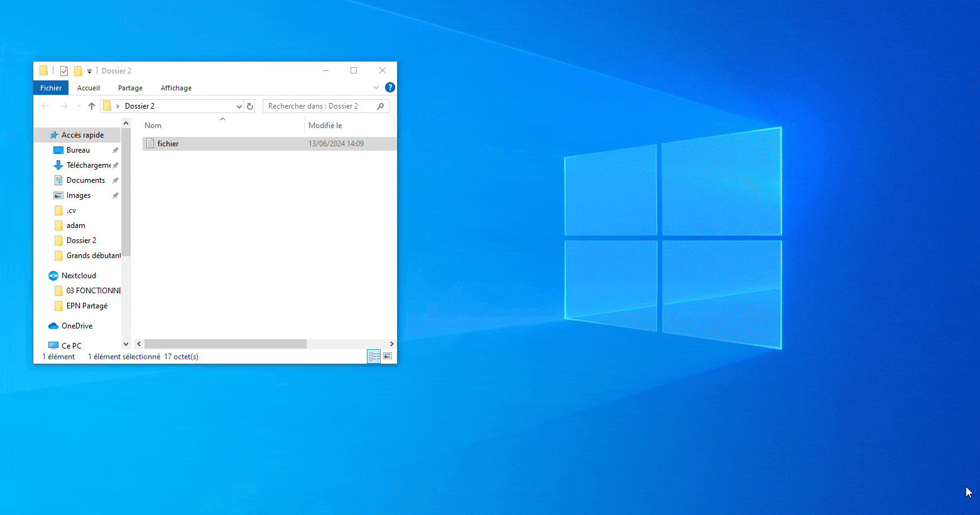Select Ce PC in the navigation pane
Viewport: 980px width, 515px height.
tap(71, 346)
